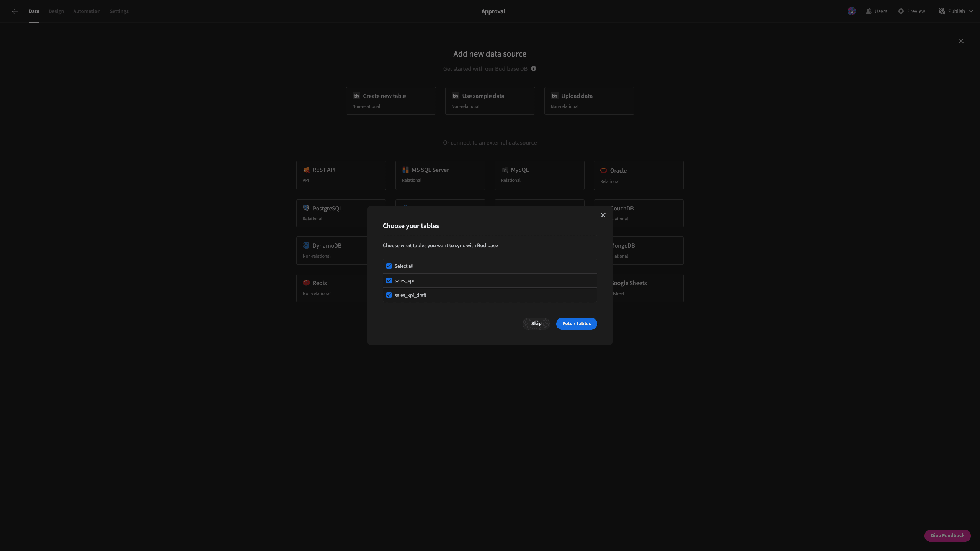Close the Choose your tables dialog
The width and height of the screenshot is (980, 551).
pos(603,215)
